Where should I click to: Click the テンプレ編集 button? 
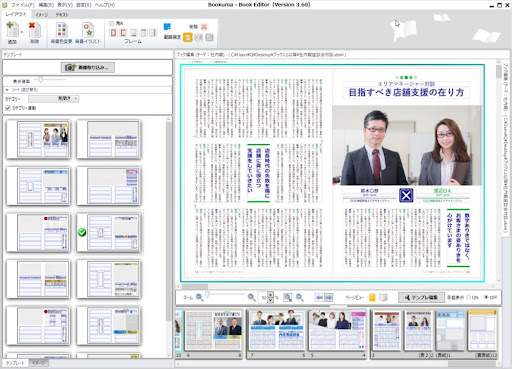[x=421, y=297]
